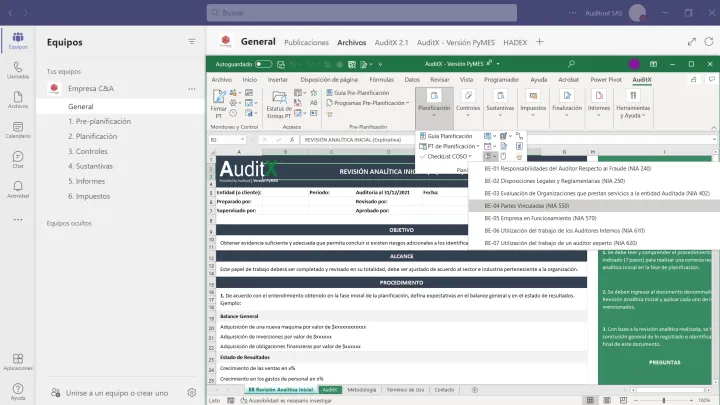Viewport: 720px width, 405px height.
Task: Click the Firmar PT ribbon icon
Action: point(219,104)
